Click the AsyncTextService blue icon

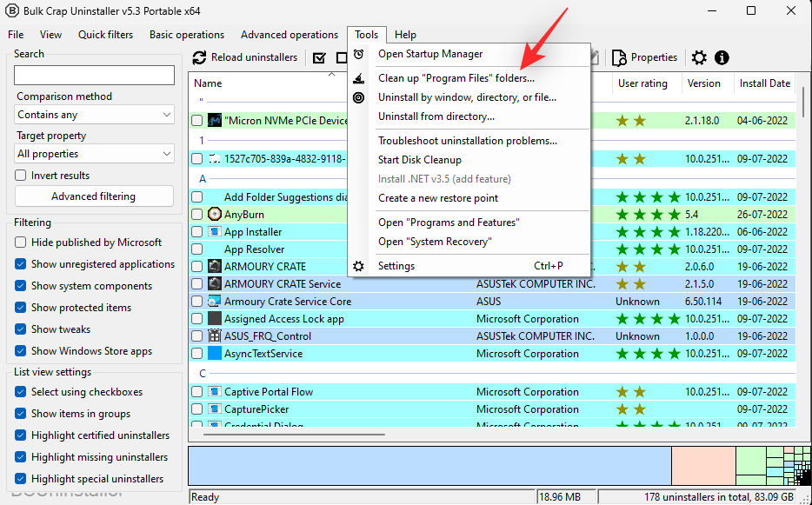215,354
